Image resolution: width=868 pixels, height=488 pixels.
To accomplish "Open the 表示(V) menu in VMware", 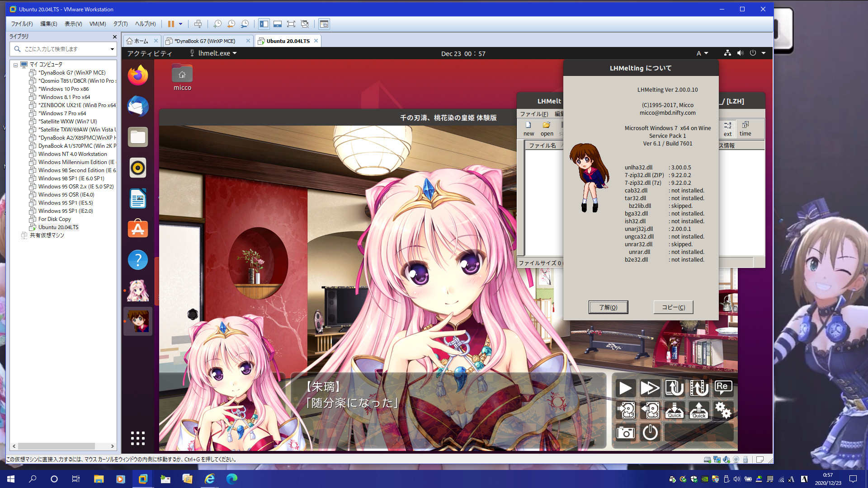I will (x=73, y=24).
